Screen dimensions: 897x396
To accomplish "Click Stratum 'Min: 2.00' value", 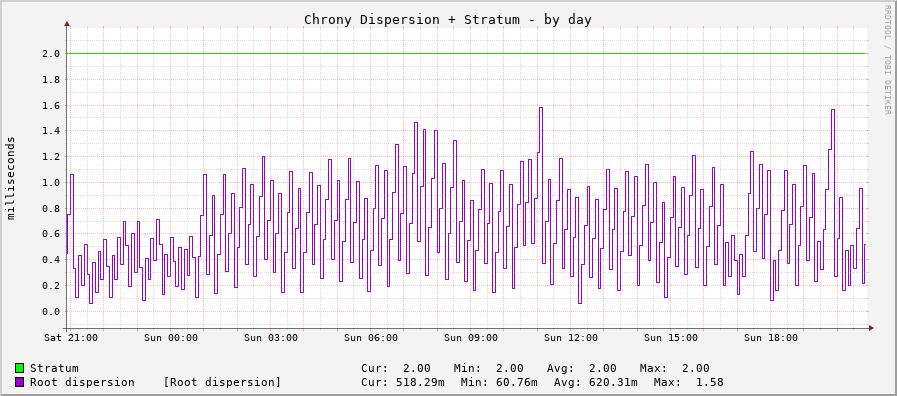I will pos(489,369).
